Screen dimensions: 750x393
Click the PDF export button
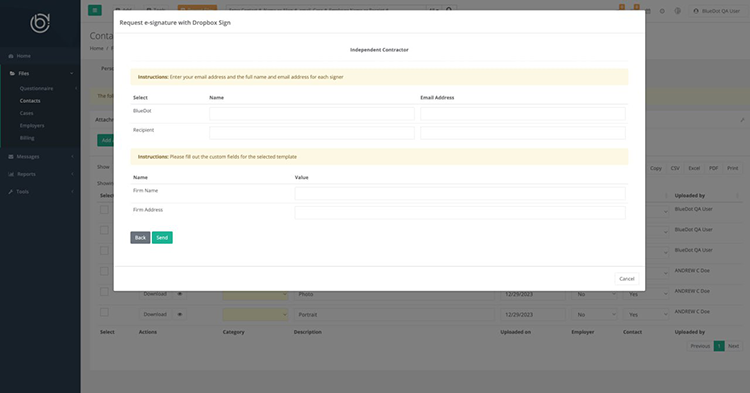(713, 168)
